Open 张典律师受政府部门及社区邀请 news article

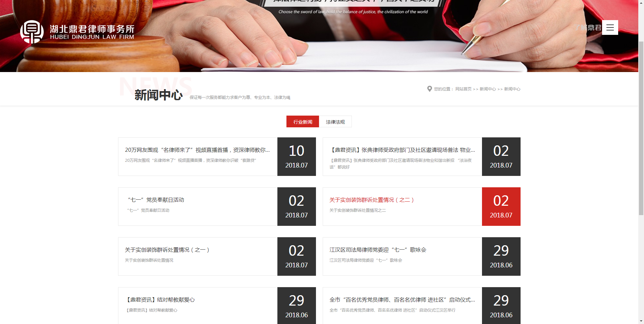coord(402,150)
